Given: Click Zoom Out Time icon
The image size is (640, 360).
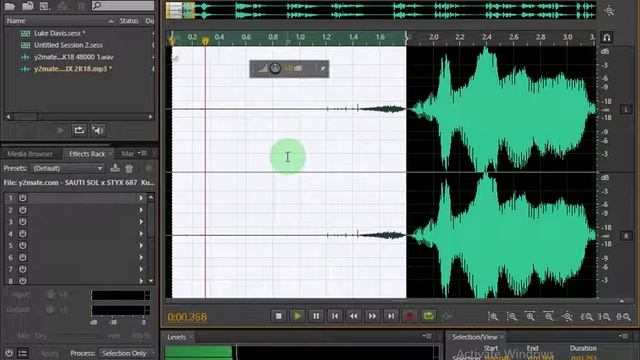Looking at the screenshot, I should (549, 316).
